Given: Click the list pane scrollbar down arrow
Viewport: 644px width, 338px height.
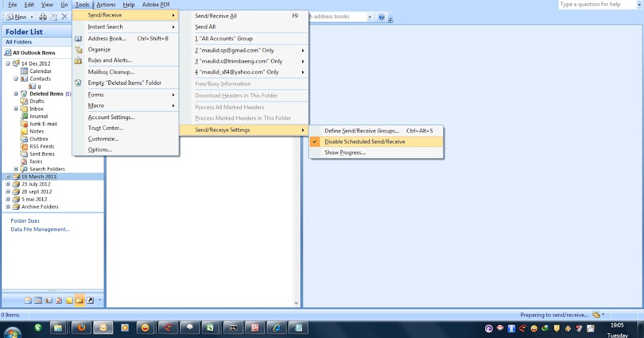Looking at the screenshot, I should 296,304.
